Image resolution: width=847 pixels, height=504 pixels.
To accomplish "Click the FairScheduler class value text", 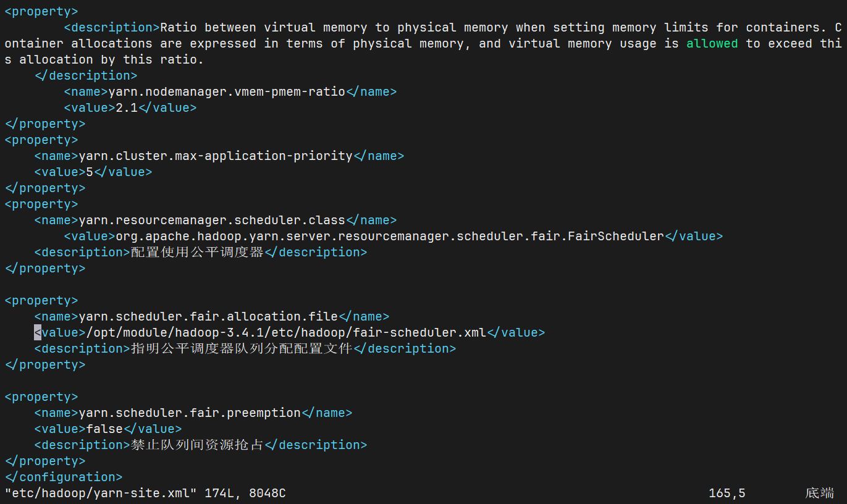I will pyautogui.click(x=390, y=236).
